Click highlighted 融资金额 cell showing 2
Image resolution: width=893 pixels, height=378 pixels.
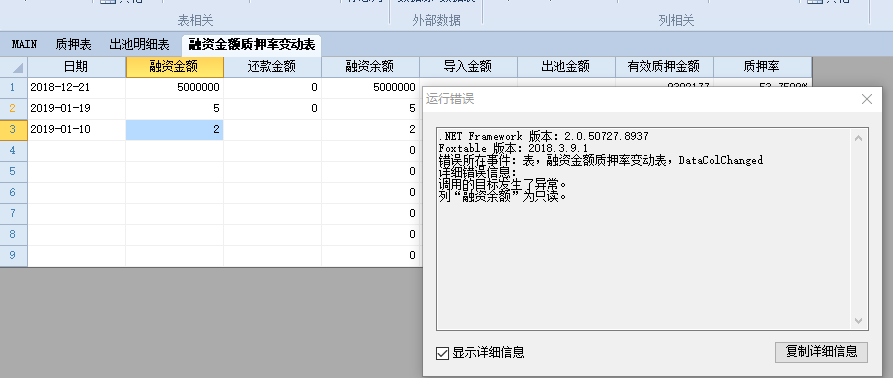coord(174,130)
